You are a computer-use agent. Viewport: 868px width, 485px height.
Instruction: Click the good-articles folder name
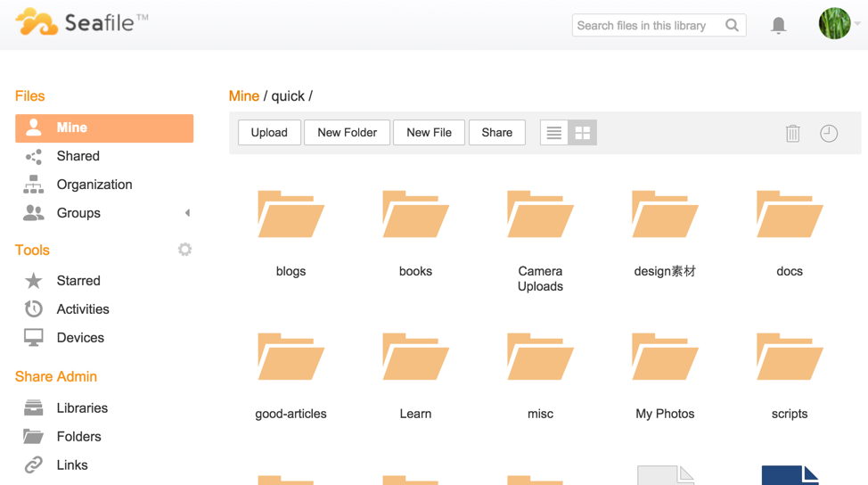[291, 414]
